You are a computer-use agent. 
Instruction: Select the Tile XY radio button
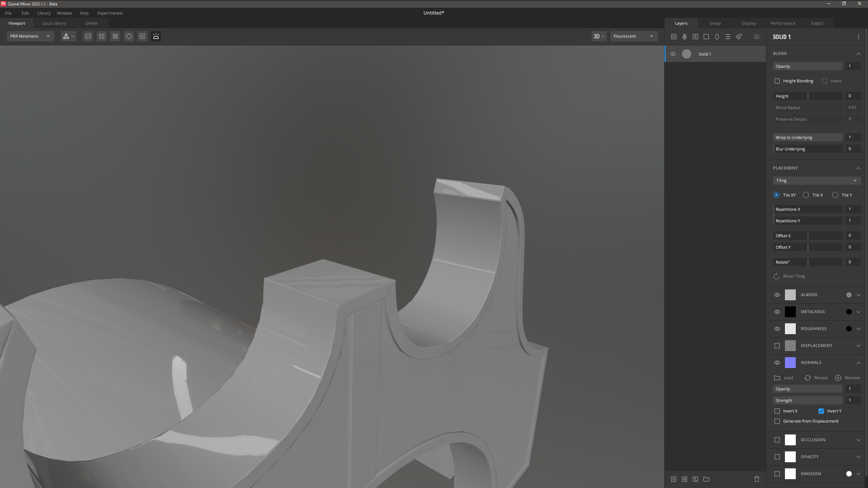point(776,195)
